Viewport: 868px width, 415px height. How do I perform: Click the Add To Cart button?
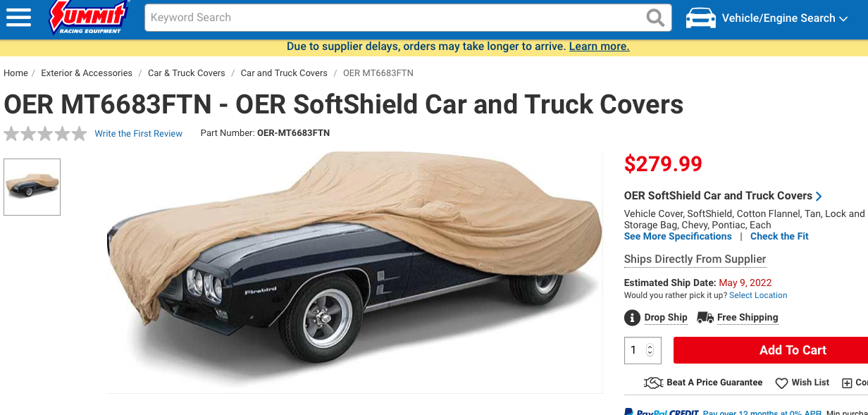pos(771,350)
